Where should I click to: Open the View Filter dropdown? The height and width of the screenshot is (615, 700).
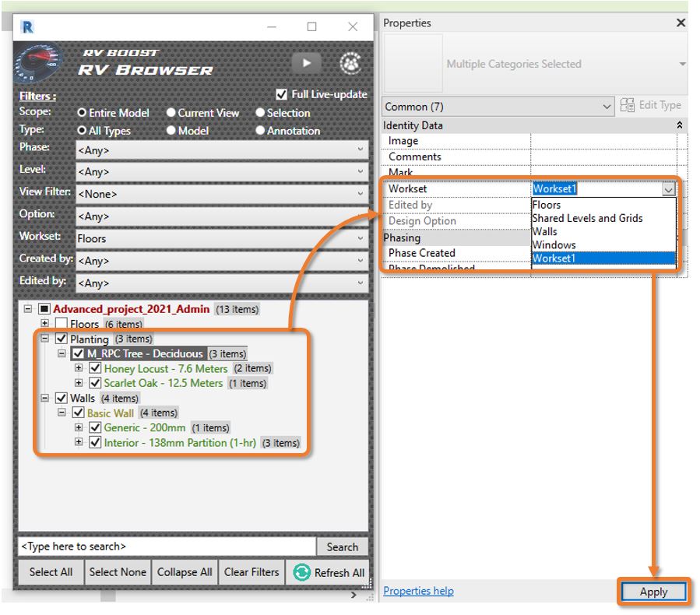(222, 194)
